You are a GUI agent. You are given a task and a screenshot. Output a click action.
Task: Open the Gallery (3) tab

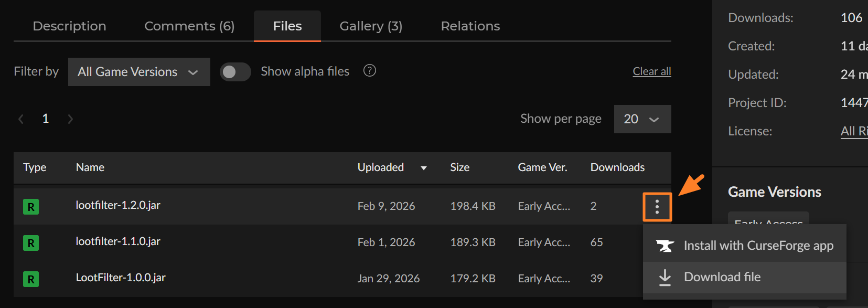tap(371, 26)
